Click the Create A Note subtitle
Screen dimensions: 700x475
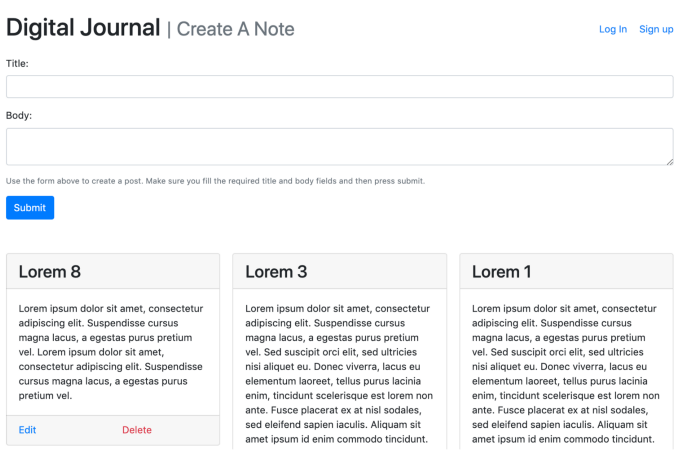tap(235, 29)
